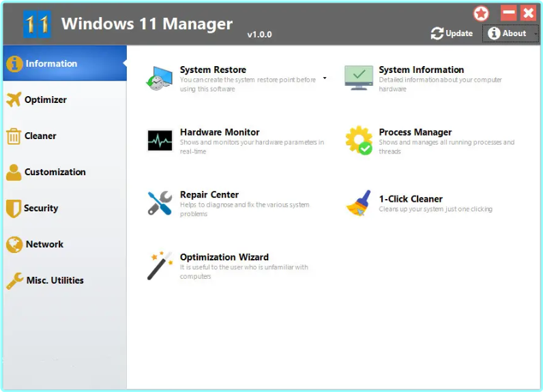Open System Restore via its monitor-clock icon
Image resolution: width=543 pixels, height=392 pixels.
coord(160,78)
